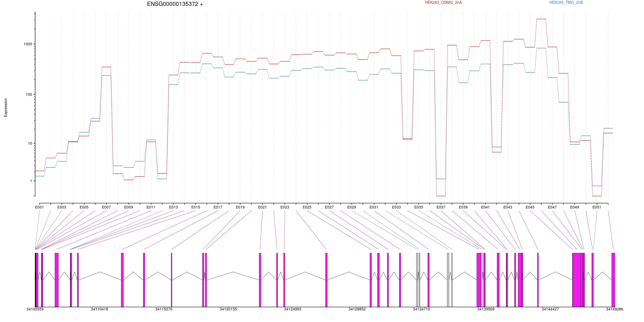Image resolution: width=644 pixels, height=322 pixels.
Task: Click the Expression y-axis label
Action: coord(6,108)
